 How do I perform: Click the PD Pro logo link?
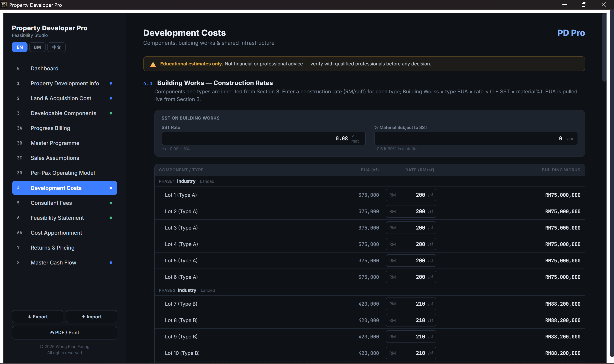tap(571, 33)
